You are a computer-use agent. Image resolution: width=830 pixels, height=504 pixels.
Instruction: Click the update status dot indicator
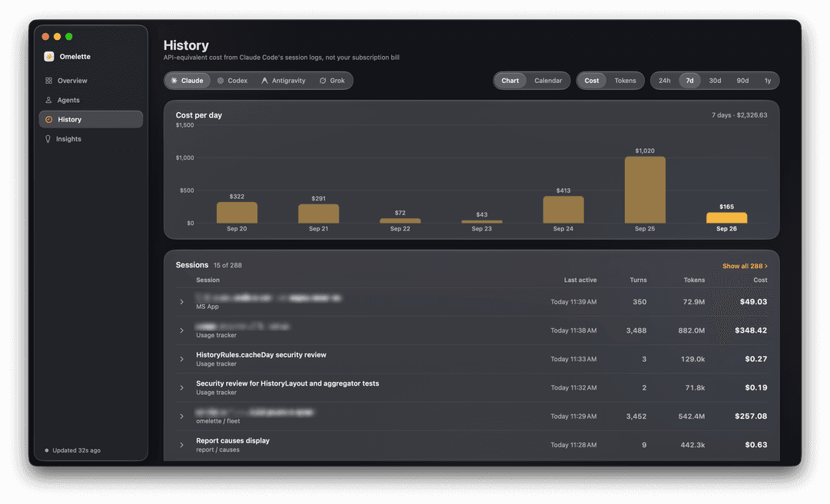coord(47,450)
